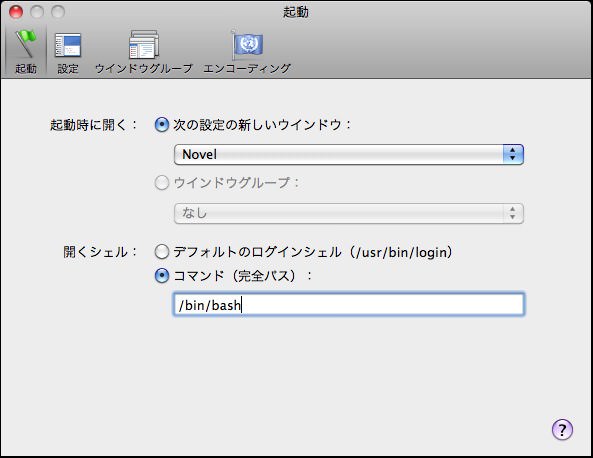
Task: Open the Novel settings popup menu
Action: tap(349, 154)
